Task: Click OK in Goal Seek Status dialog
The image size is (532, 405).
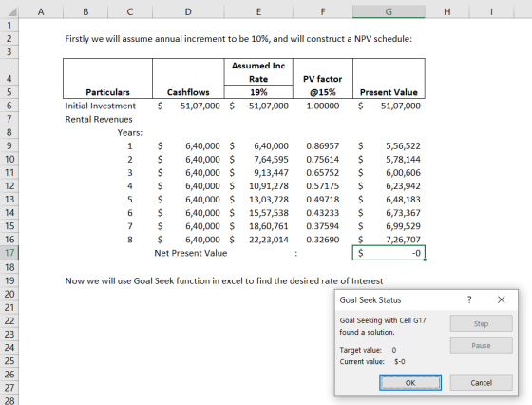Action: pyautogui.click(x=410, y=382)
